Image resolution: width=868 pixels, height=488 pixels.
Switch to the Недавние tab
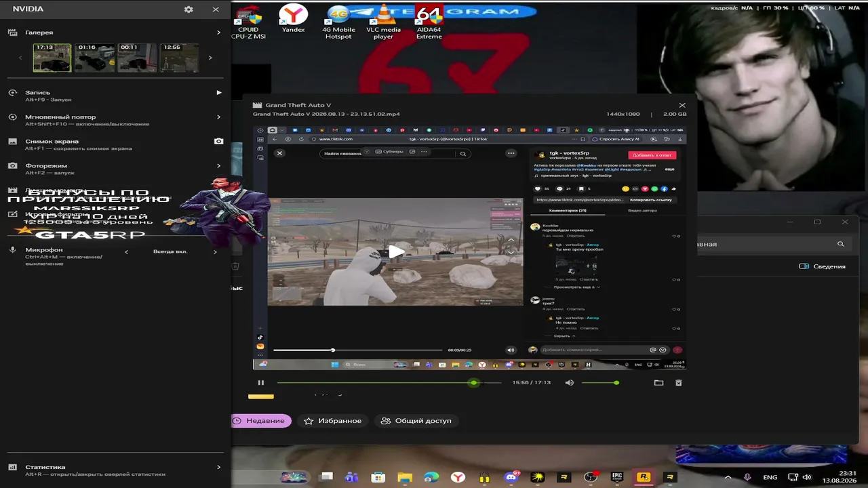coord(261,421)
